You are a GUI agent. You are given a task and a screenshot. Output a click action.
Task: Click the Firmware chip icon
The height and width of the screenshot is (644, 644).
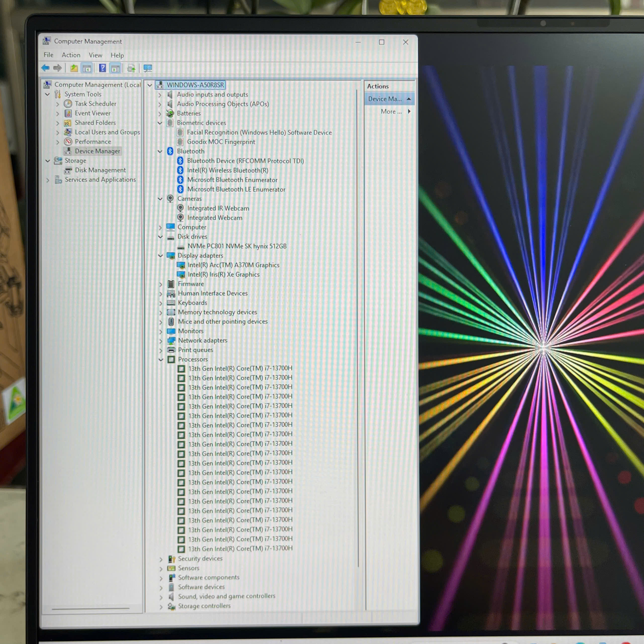coord(171,284)
